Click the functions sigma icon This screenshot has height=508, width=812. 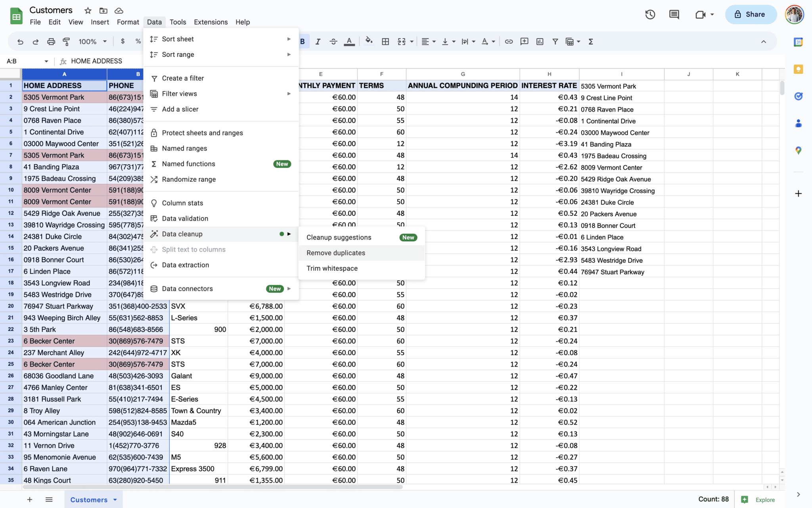click(x=591, y=42)
